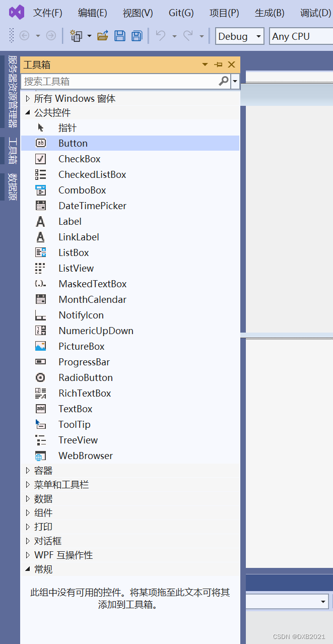Viewport: 333px width, 644px height.
Task: Switch to 服务器资源管理器 side tab
Action: 12,91
